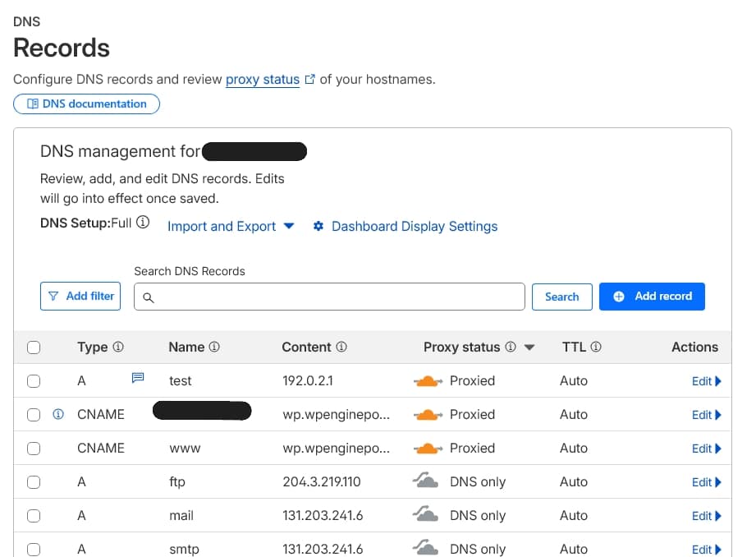Expand Edit for the www record
Viewport: 756px width, 557px height.
706,449
